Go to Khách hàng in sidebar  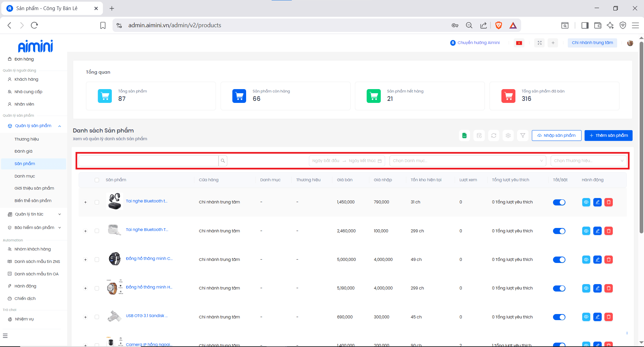coord(26,79)
